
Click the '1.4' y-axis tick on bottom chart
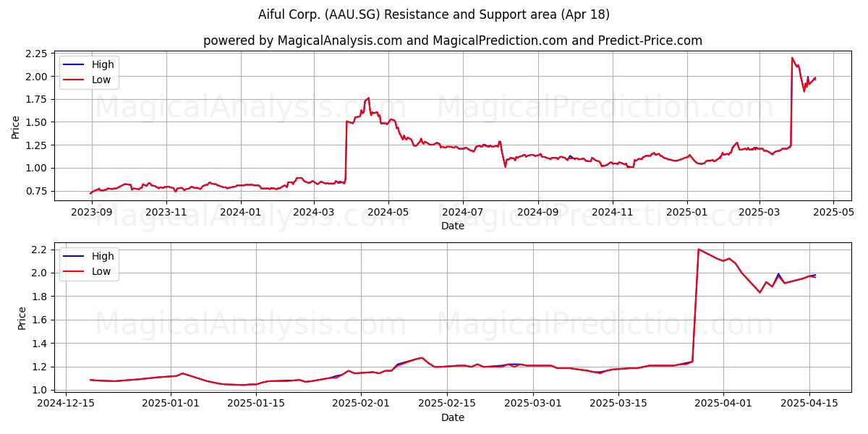coord(41,344)
